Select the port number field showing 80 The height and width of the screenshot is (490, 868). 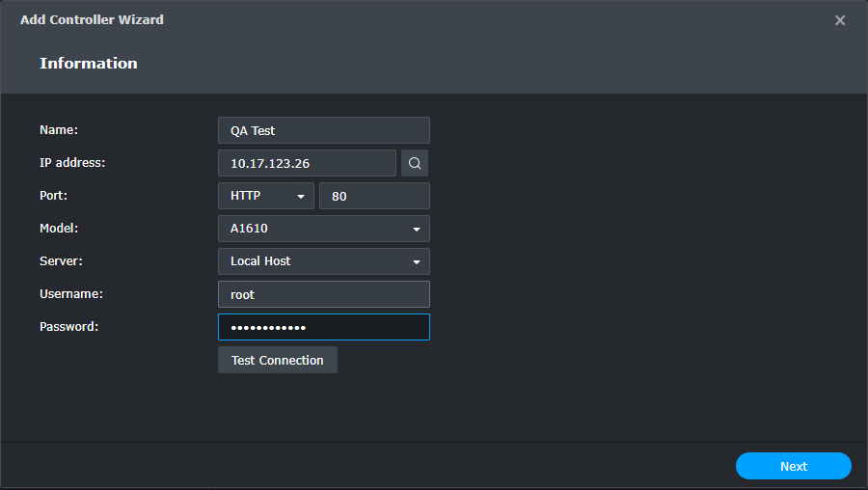375,196
